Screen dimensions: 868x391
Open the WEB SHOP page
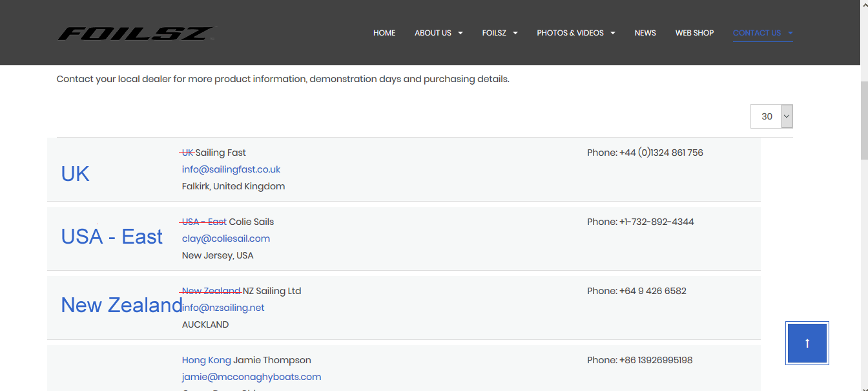pyautogui.click(x=694, y=33)
